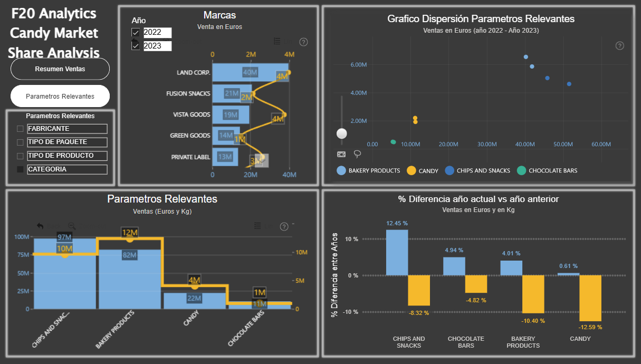Viewport: 641px width, 364px height.
Task: Click the 2023 year label
Action: coord(157,46)
